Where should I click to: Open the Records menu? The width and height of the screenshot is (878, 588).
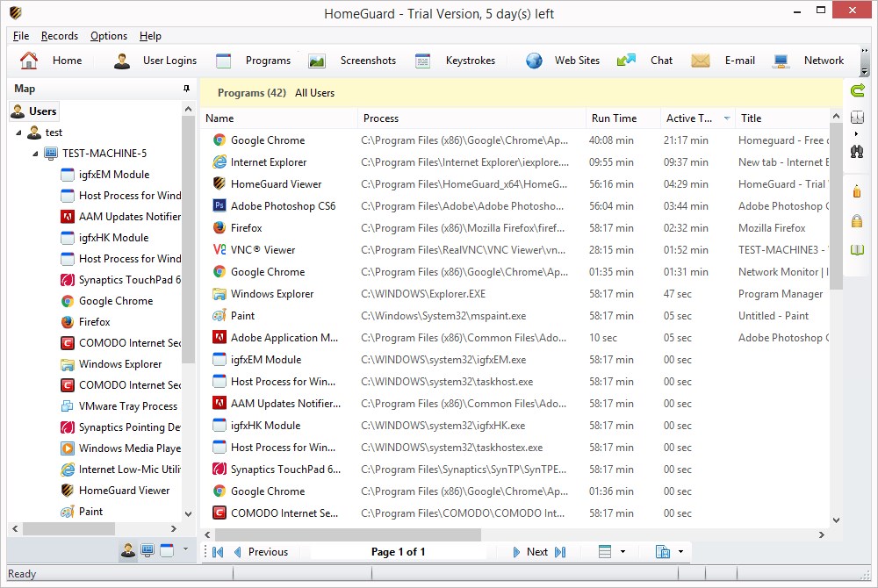coord(60,36)
